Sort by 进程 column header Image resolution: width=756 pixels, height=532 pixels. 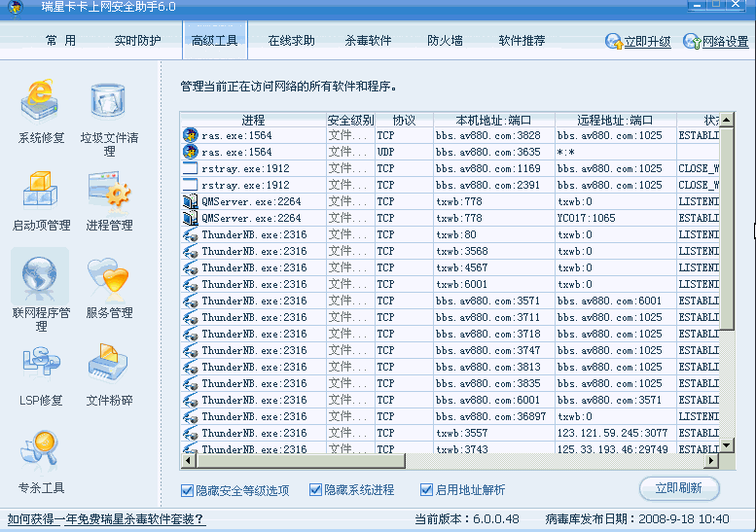[253, 121]
